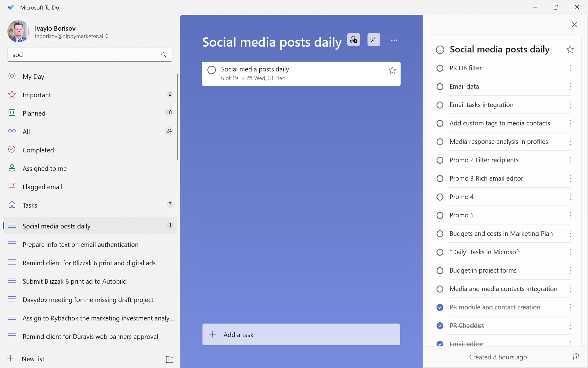Image resolution: width=588 pixels, height=368 pixels.
Task: Open the Flagged email view
Action: [42, 187]
